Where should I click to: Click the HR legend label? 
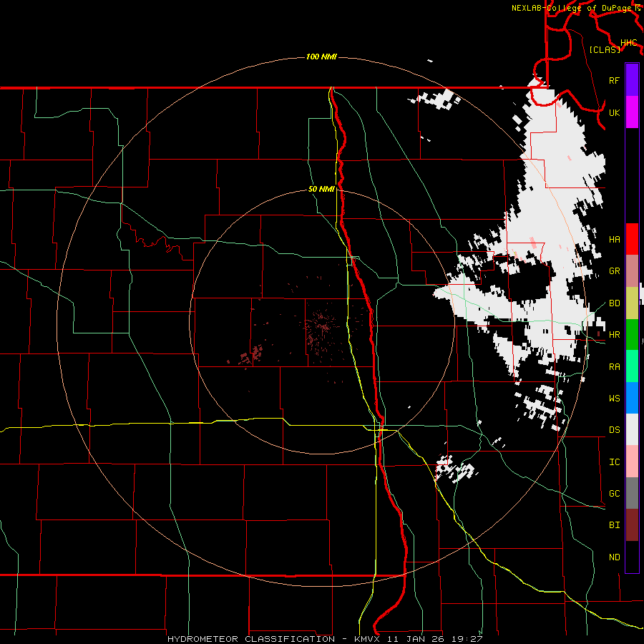[614, 335]
